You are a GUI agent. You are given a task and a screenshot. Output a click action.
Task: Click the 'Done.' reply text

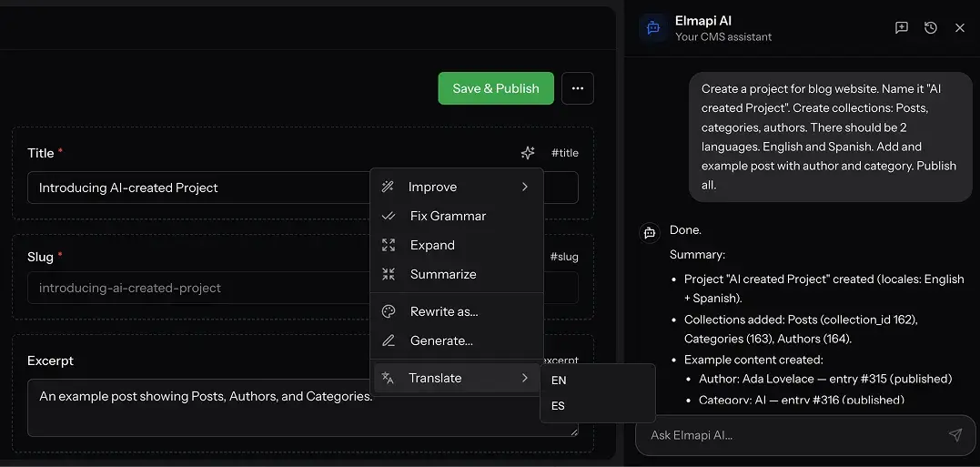685,229
